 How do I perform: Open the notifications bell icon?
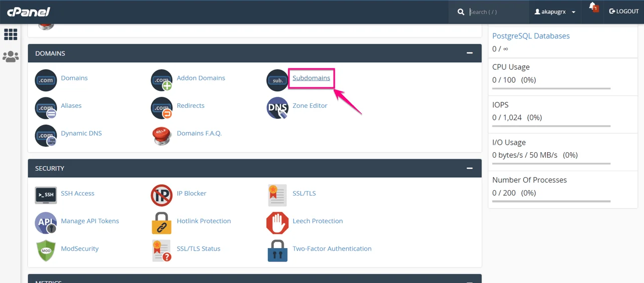(x=593, y=7)
